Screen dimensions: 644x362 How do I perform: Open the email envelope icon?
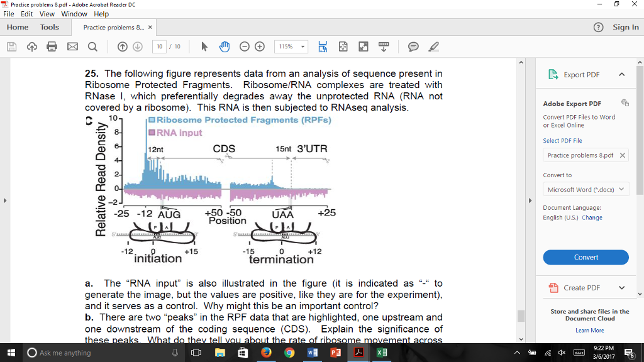tap(72, 47)
